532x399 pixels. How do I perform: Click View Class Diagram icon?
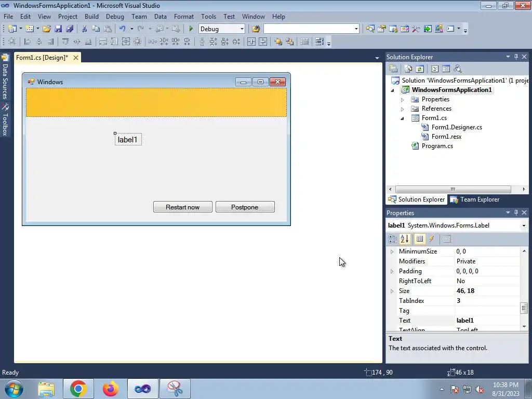click(x=458, y=69)
